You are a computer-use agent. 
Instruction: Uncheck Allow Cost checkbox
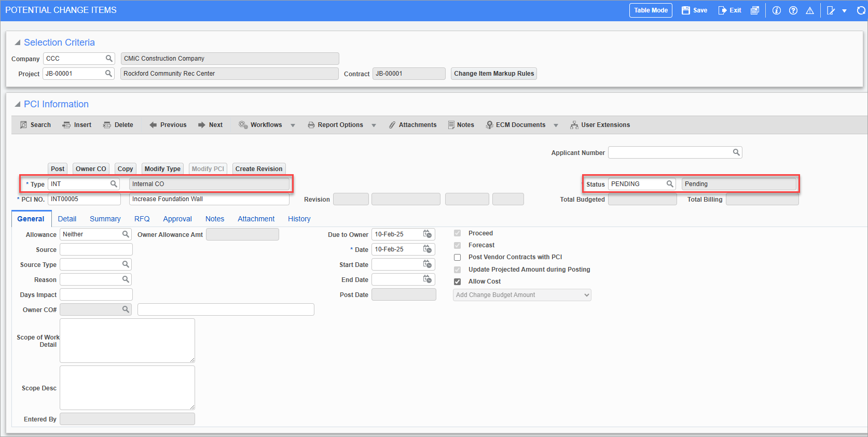(x=458, y=281)
